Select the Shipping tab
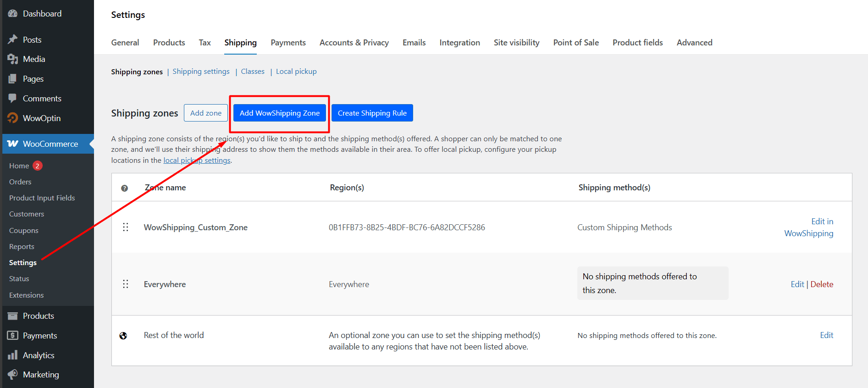The image size is (868, 388). pyautogui.click(x=241, y=43)
